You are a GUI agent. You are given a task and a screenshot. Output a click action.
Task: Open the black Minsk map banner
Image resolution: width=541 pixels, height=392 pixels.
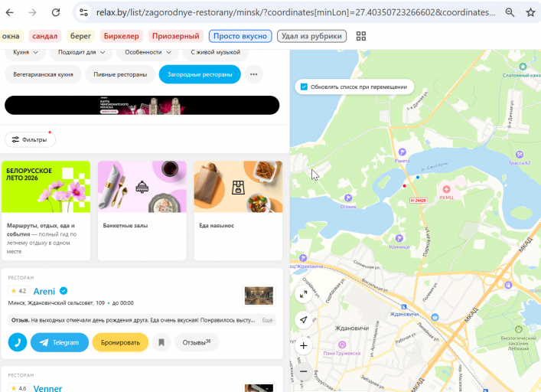pyautogui.click(x=142, y=105)
